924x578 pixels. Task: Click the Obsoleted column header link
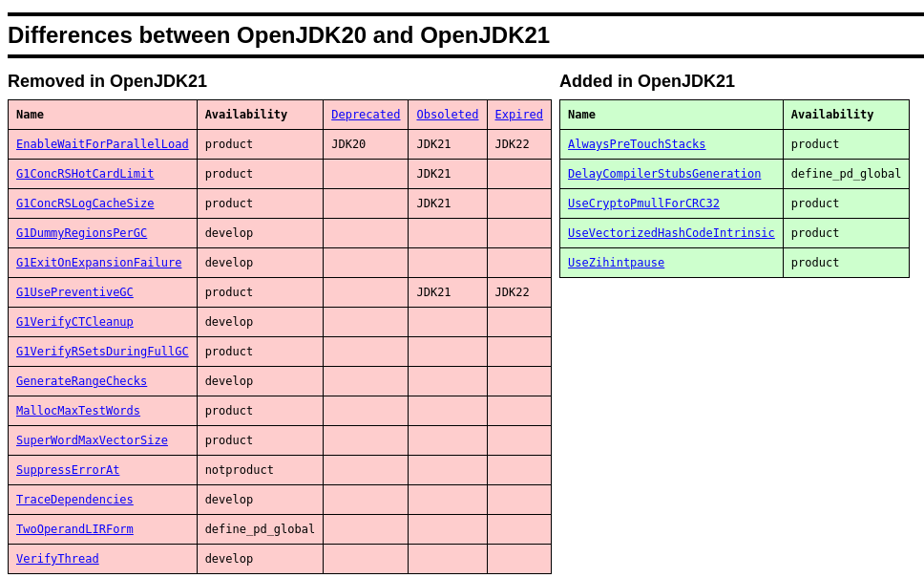tap(448, 115)
